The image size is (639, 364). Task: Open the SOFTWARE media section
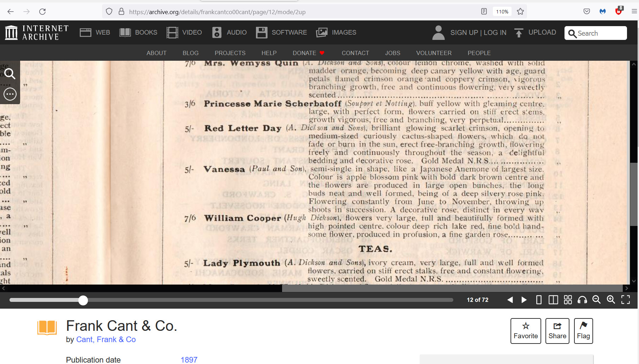(281, 32)
